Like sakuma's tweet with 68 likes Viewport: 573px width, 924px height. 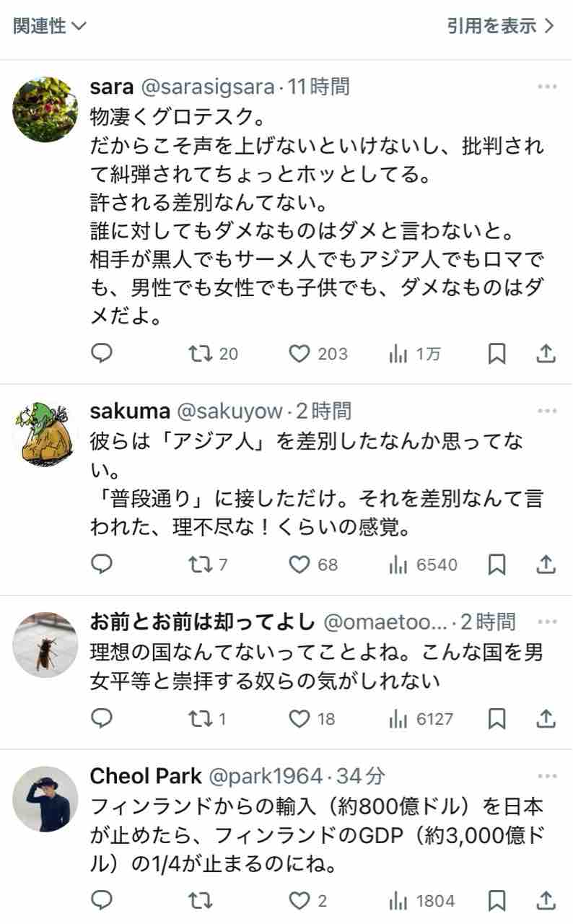pos(299,564)
